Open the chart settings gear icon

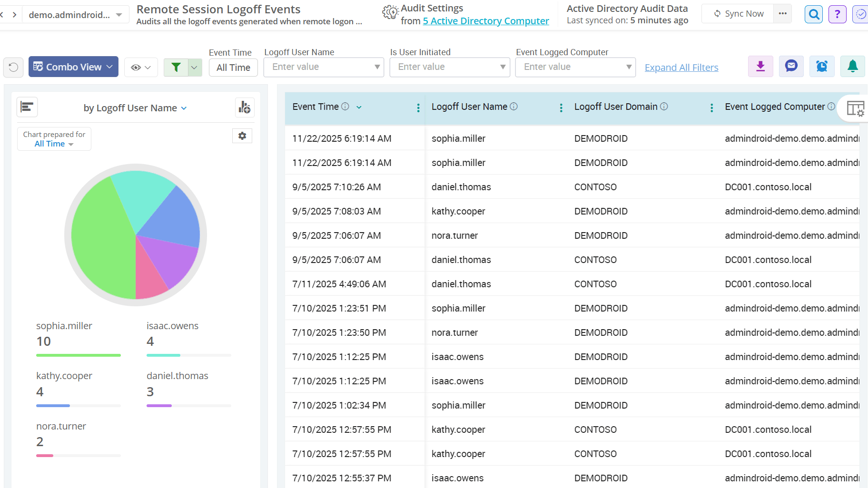[242, 136]
